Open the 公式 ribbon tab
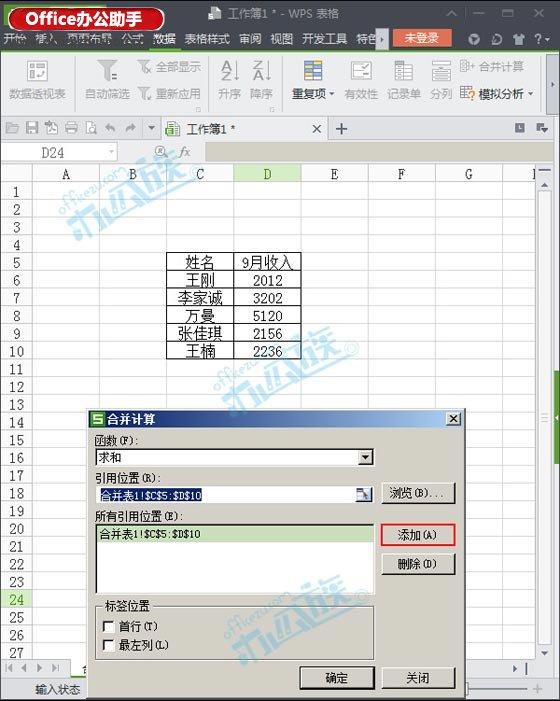Image resolution: width=560 pixels, height=701 pixels. point(133,39)
